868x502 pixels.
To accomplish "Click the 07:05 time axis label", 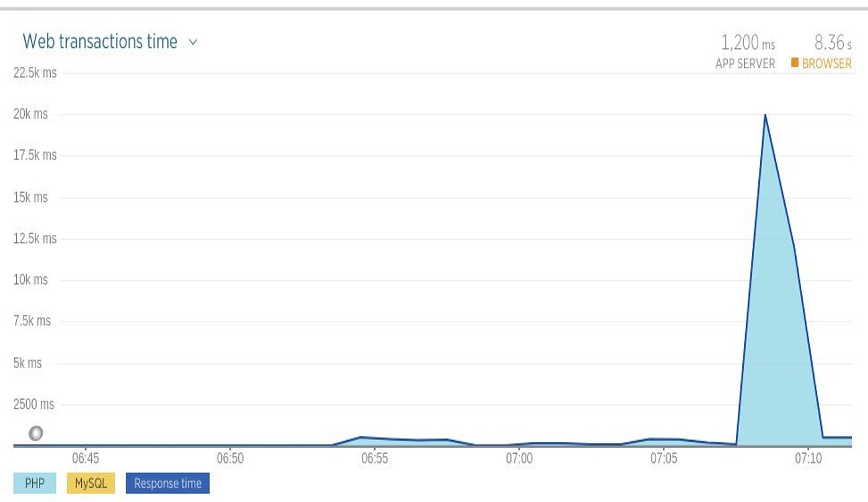I will click(x=663, y=459).
